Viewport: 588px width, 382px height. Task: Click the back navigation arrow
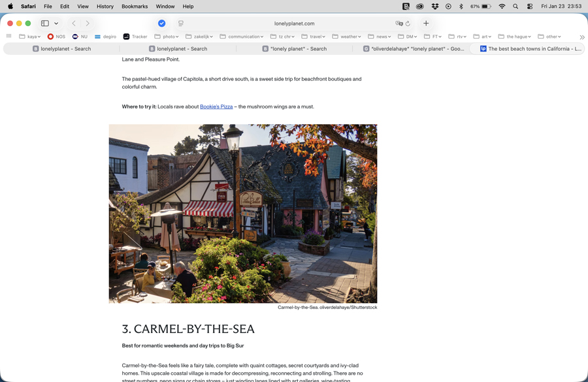(x=74, y=24)
